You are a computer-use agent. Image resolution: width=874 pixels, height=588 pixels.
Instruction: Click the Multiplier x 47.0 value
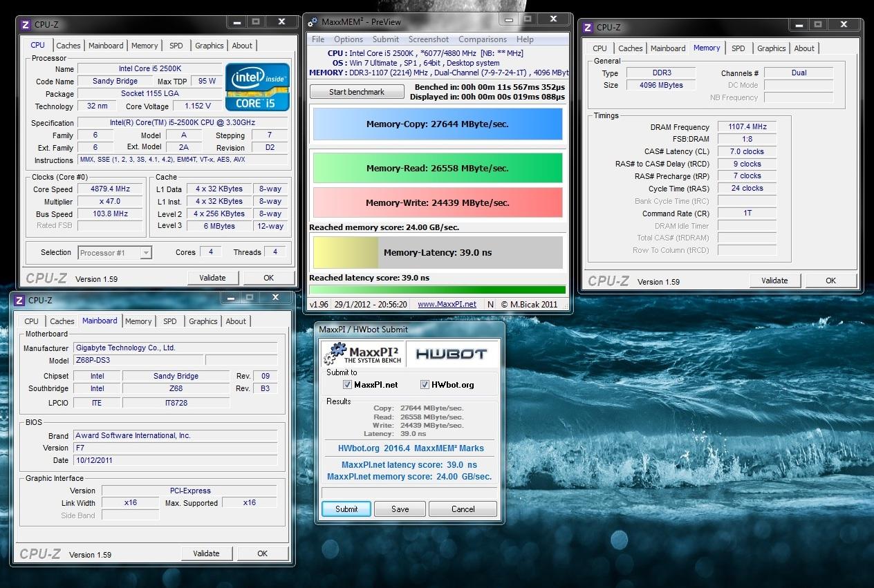[x=110, y=202]
